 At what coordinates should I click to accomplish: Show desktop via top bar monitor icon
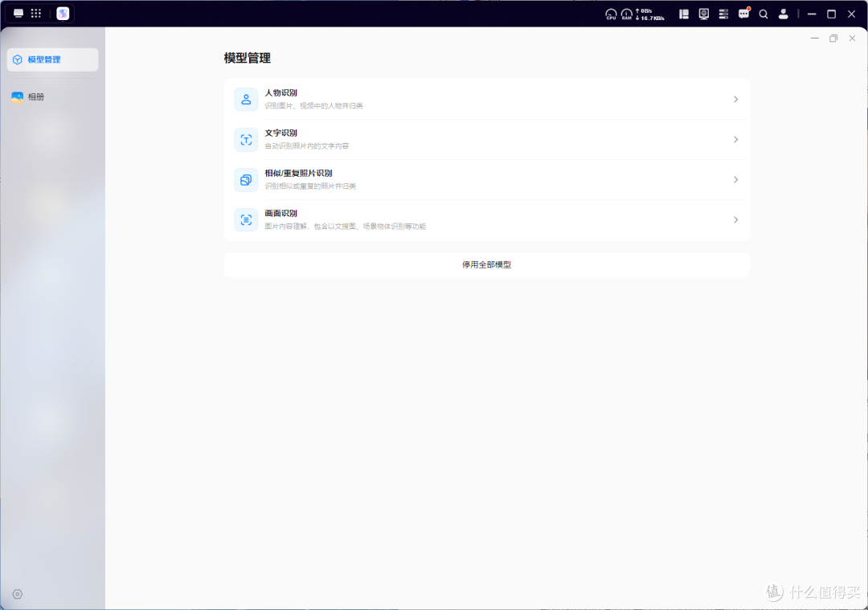18,14
